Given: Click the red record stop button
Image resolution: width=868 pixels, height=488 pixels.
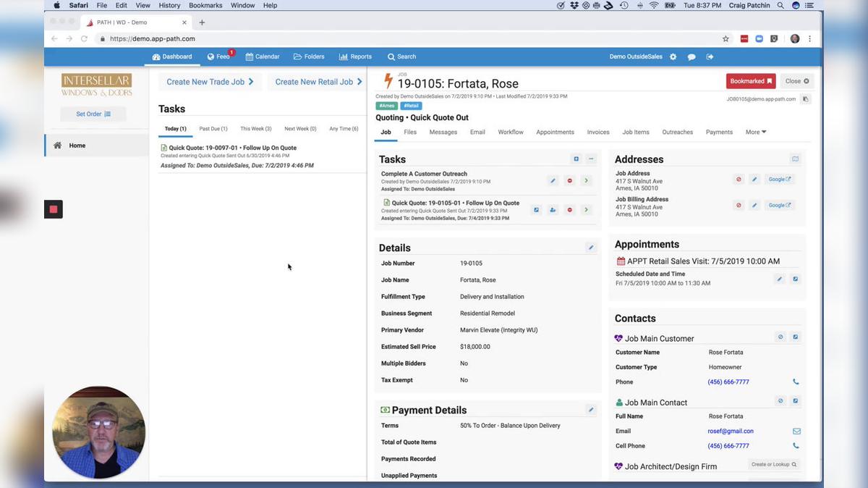Looking at the screenshot, I should tap(54, 209).
